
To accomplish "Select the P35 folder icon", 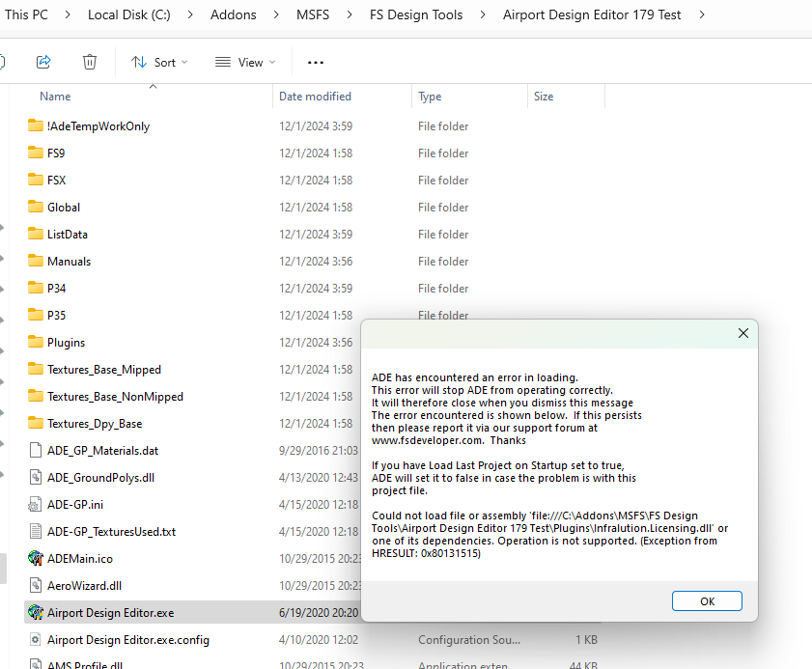I will pos(35,315).
